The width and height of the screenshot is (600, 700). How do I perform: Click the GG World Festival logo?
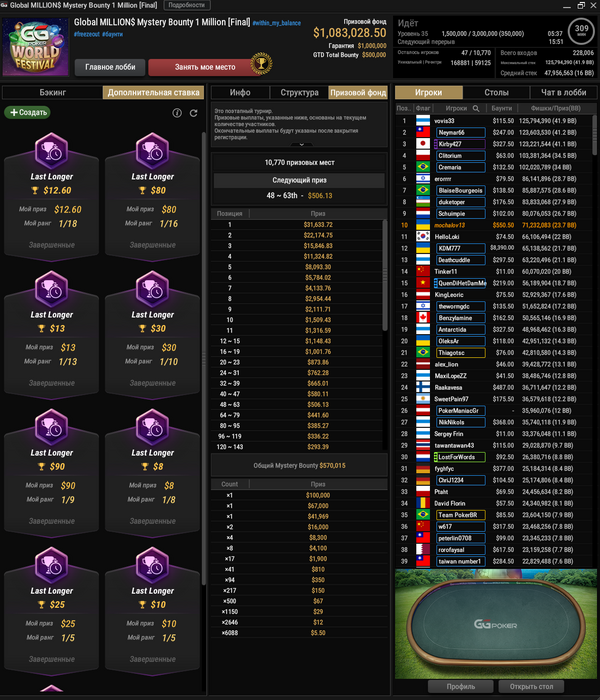pos(35,48)
